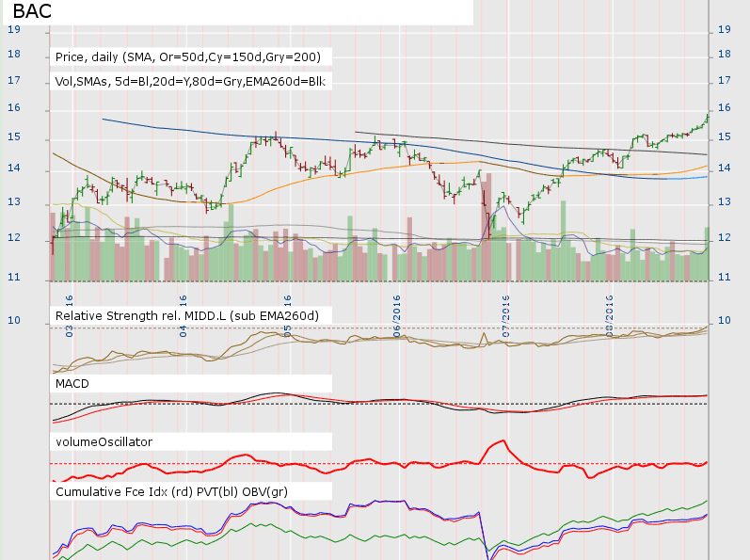Click the 08/2016 date axis label
750x560 pixels.
tap(610, 316)
